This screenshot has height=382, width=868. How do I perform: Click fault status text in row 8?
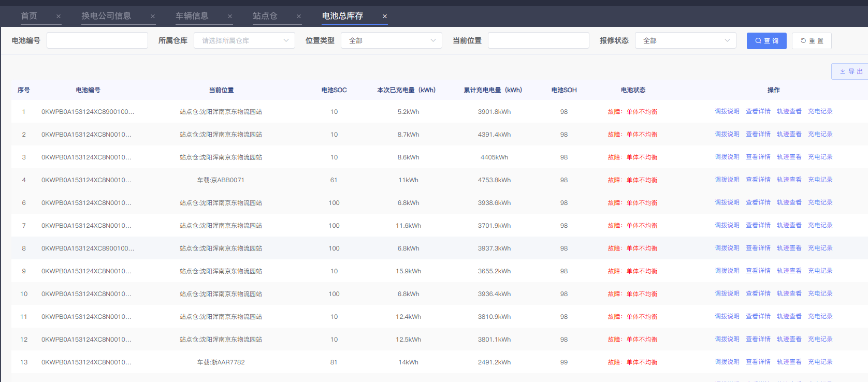632,248
